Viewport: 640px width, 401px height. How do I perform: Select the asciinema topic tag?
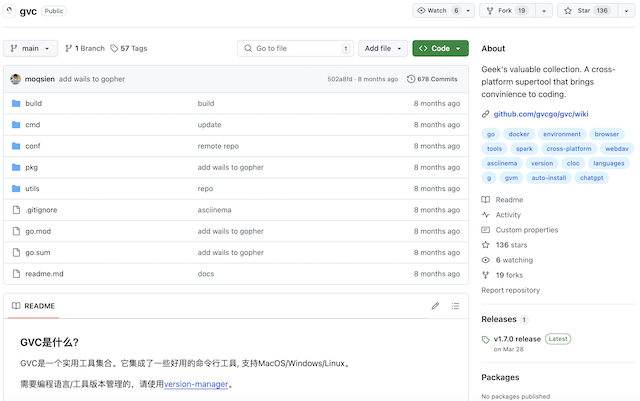click(x=502, y=163)
